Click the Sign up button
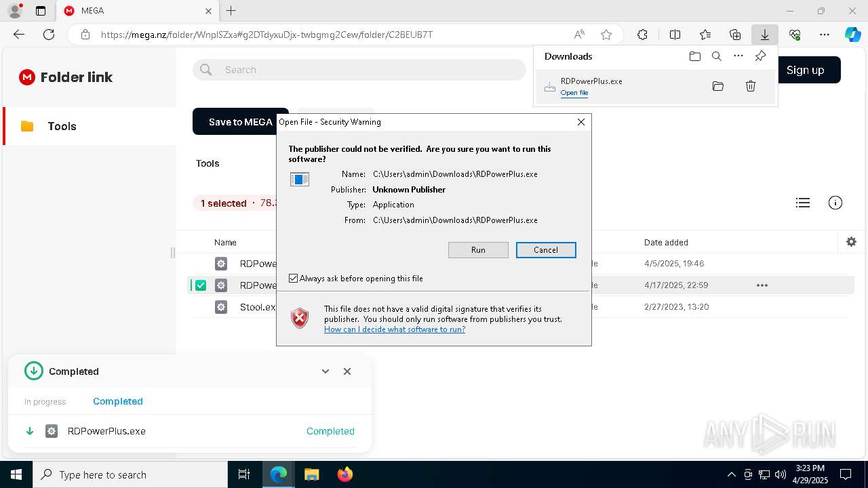The height and width of the screenshot is (488, 868). coord(805,70)
